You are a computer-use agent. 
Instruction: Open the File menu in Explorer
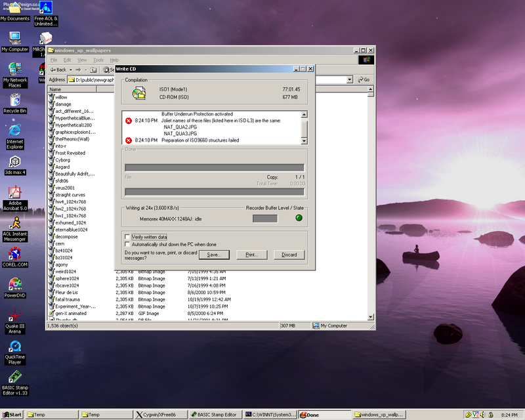54,60
